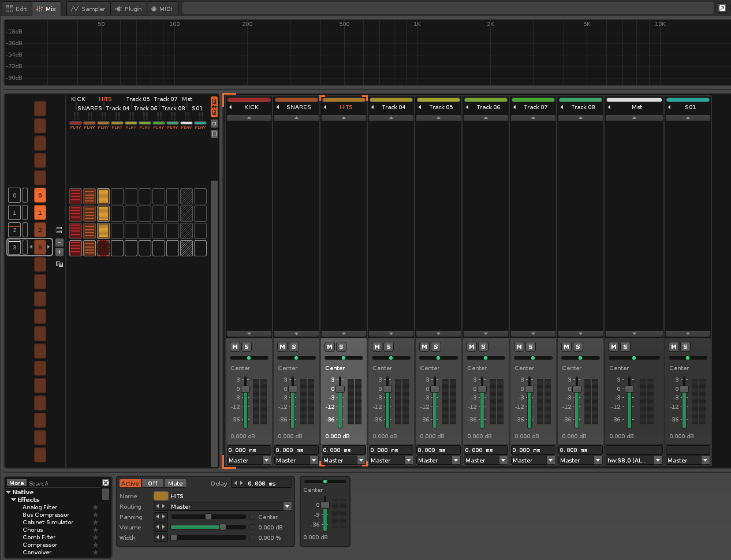Click the Mute button in the device panel
This screenshot has height=560, width=731.
pyautogui.click(x=176, y=484)
